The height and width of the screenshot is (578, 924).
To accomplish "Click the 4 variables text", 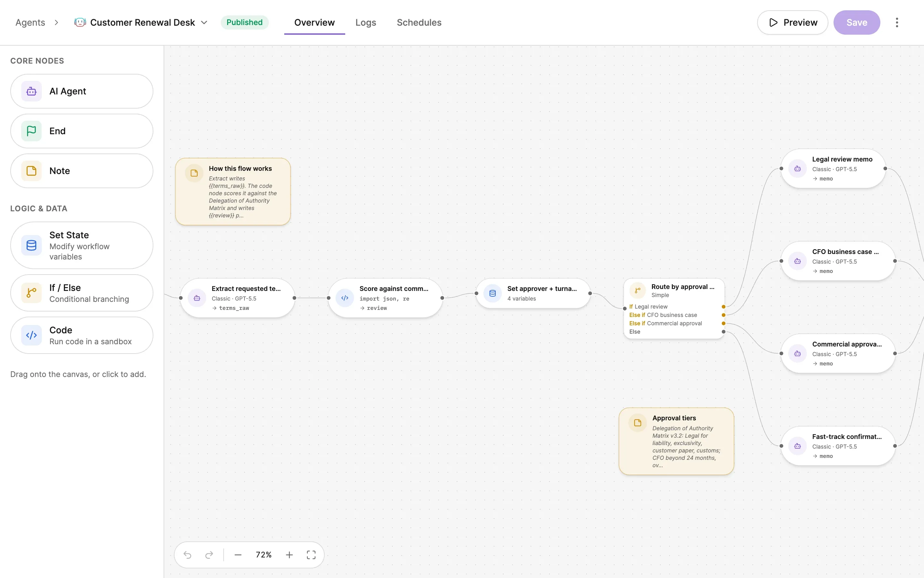I will coord(522,299).
